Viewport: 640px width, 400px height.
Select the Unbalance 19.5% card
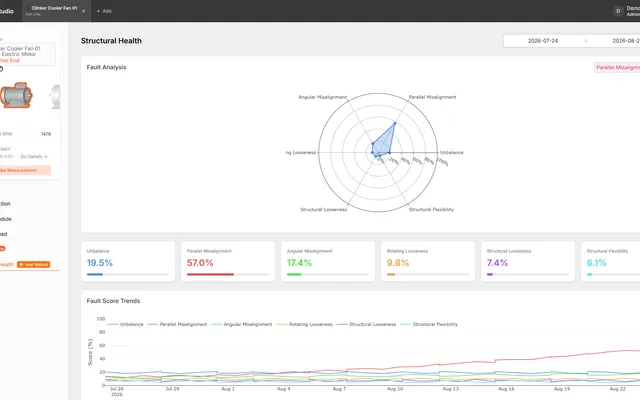point(128,261)
